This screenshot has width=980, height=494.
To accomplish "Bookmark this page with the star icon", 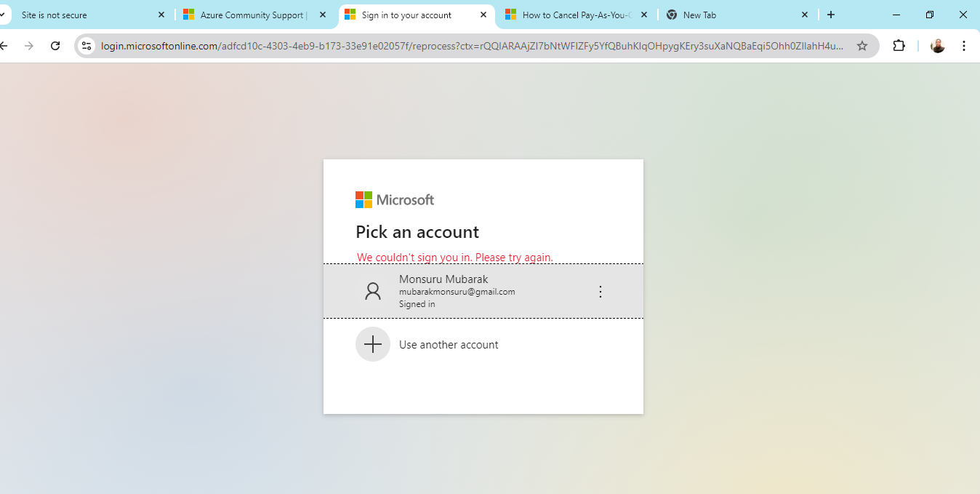I will click(862, 46).
